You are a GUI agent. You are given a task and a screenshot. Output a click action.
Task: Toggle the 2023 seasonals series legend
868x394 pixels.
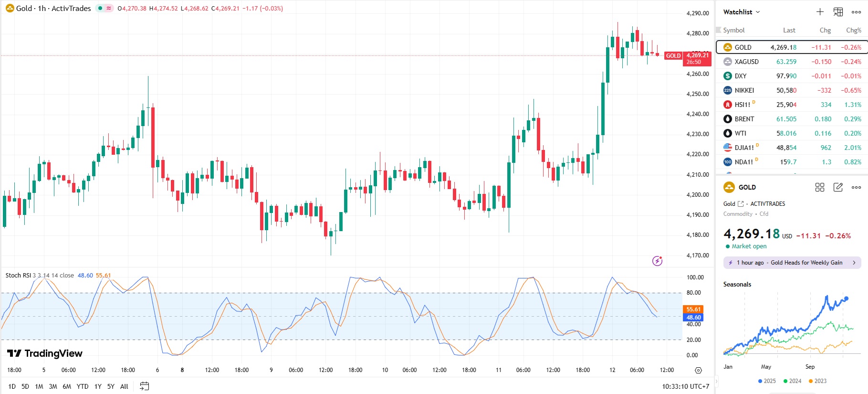pos(817,381)
